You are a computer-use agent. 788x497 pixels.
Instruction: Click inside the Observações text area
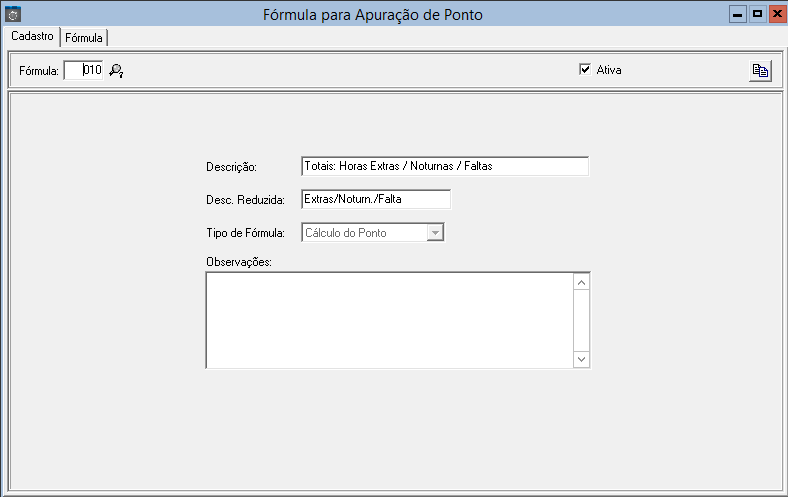coord(389,320)
